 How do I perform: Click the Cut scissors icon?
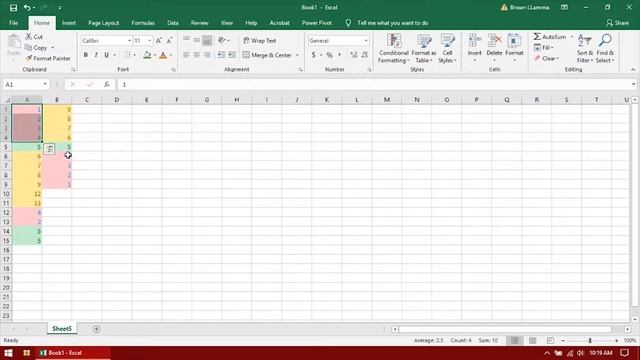point(29,37)
